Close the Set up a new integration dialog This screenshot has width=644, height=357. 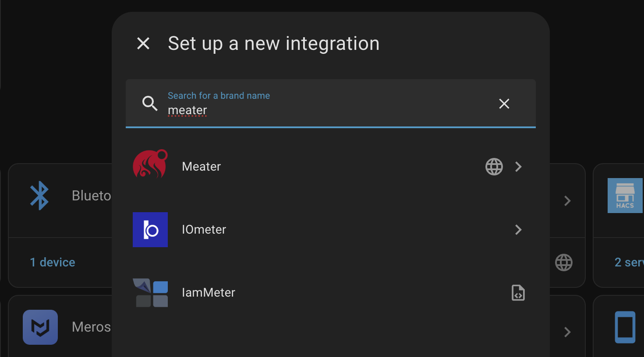[143, 43]
